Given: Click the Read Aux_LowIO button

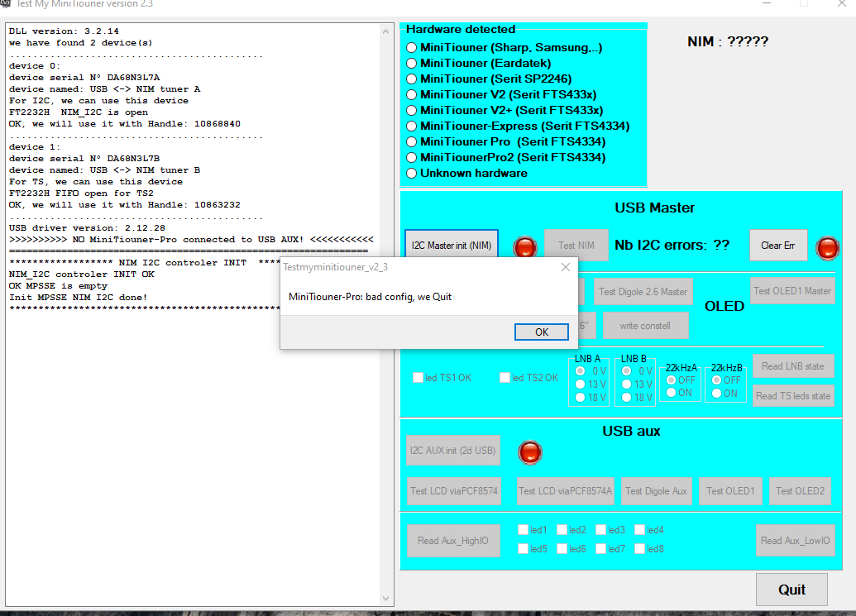Looking at the screenshot, I should click(x=795, y=541).
